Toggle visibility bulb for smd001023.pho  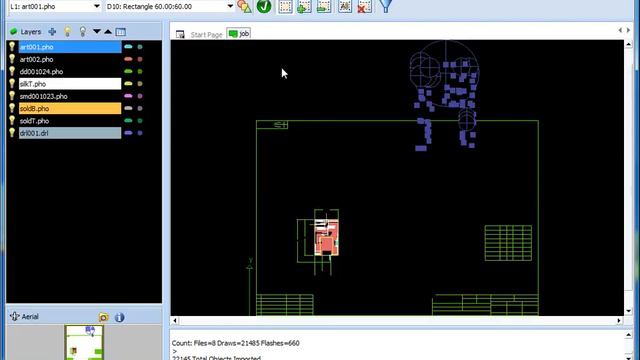coord(12,96)
